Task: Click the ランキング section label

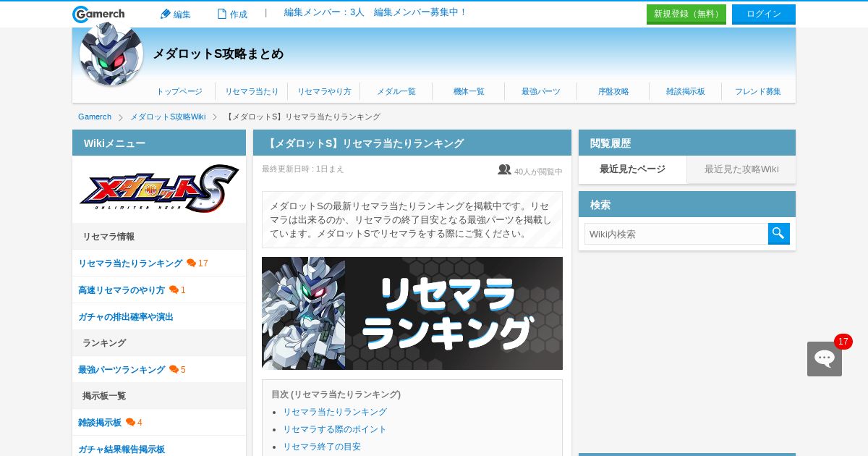Action: (104, 343)
